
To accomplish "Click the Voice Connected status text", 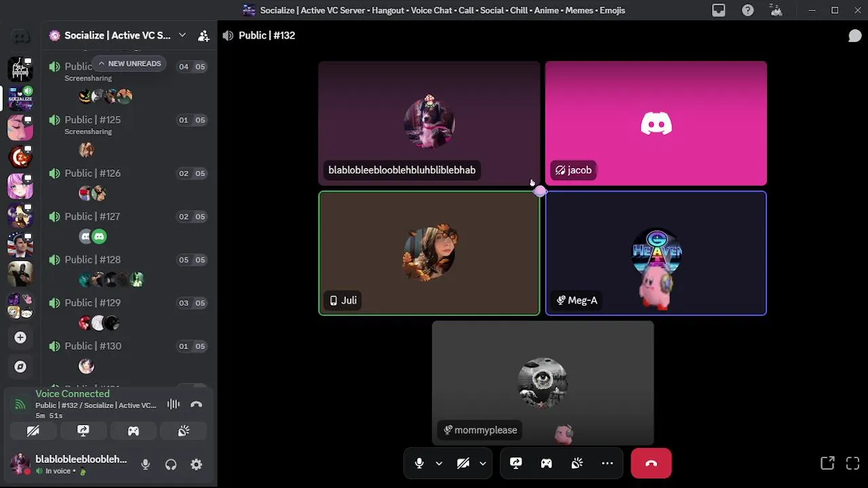I will [73, 394].
